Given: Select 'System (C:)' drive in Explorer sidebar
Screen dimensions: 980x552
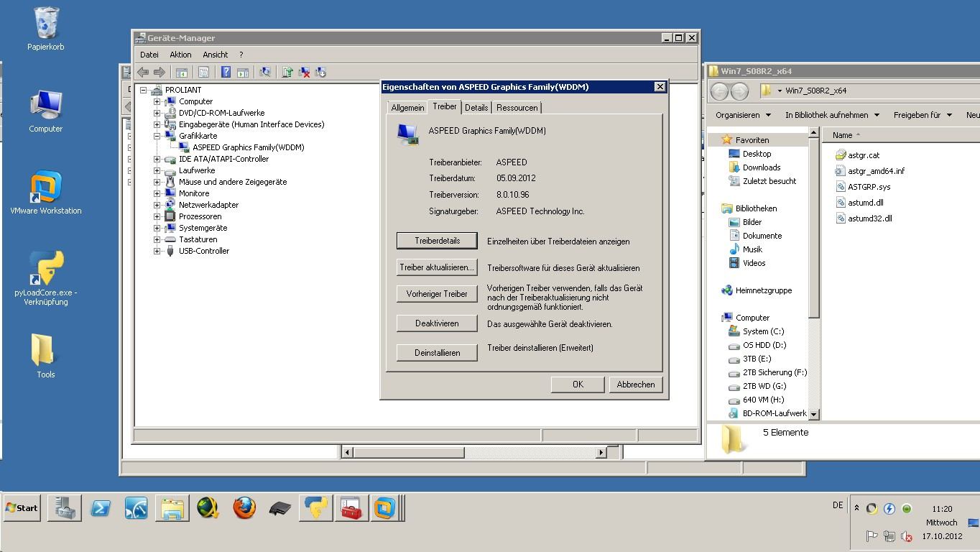Looking at the screenshot, I should pos(763,331).
